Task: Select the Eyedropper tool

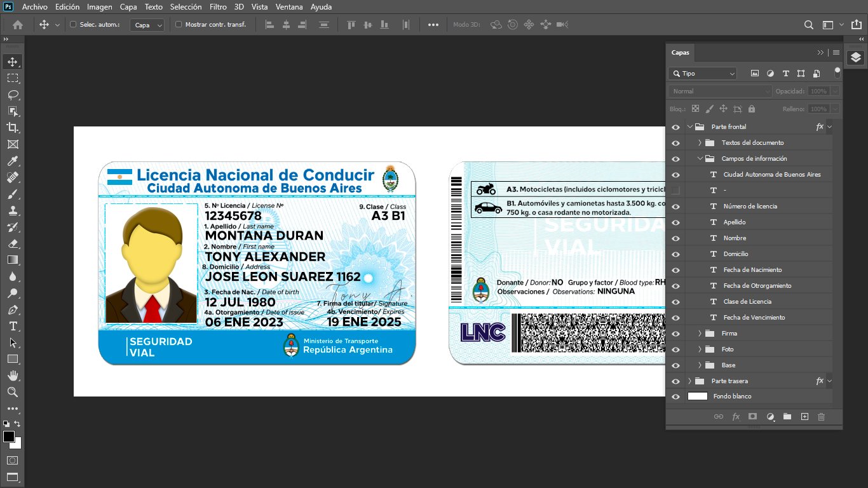Action: (13, 161)
